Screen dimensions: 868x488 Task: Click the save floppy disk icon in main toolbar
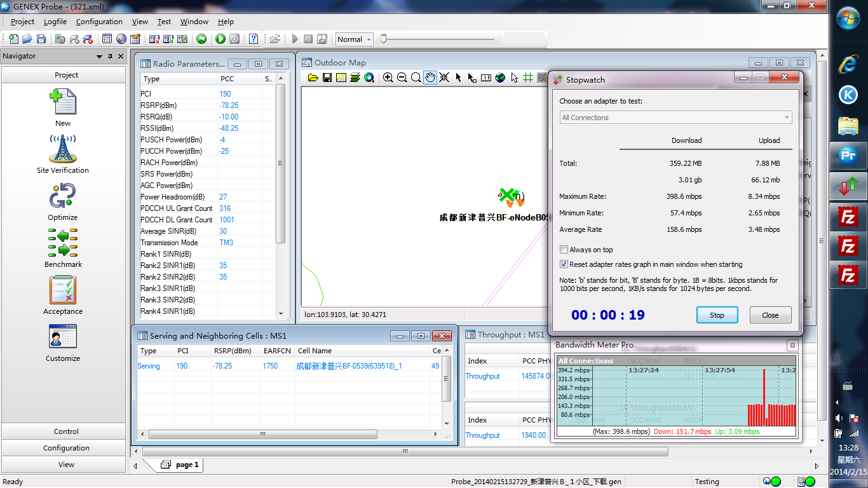41,39
